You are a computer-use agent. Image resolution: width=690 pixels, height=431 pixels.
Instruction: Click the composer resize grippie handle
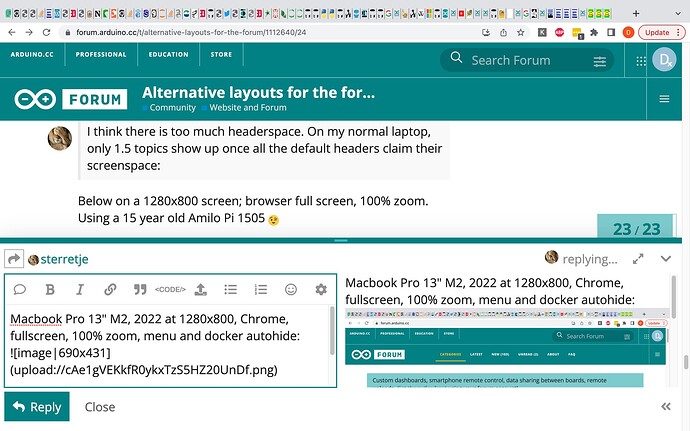click(x=341, y=240)
